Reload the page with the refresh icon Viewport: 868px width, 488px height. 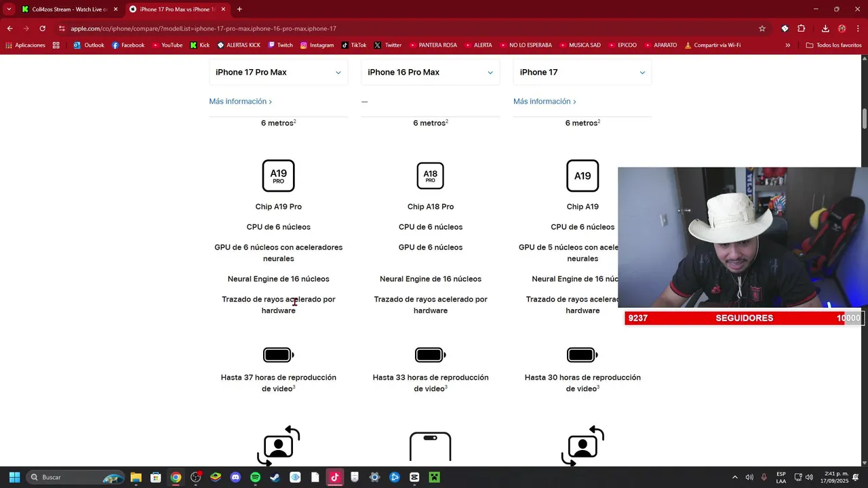point(42,28)
